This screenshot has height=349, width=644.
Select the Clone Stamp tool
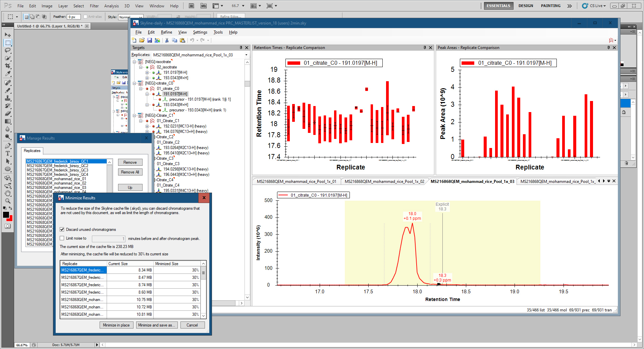tap(8, 98)
